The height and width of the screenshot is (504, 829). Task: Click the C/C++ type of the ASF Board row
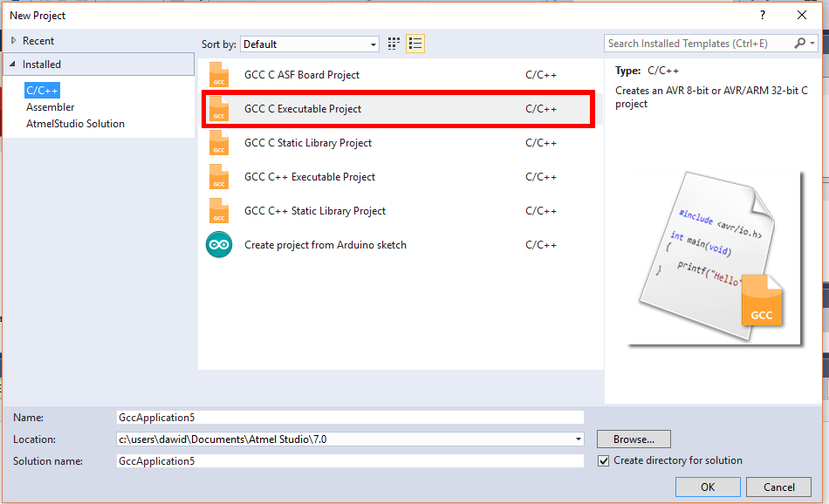541,75
